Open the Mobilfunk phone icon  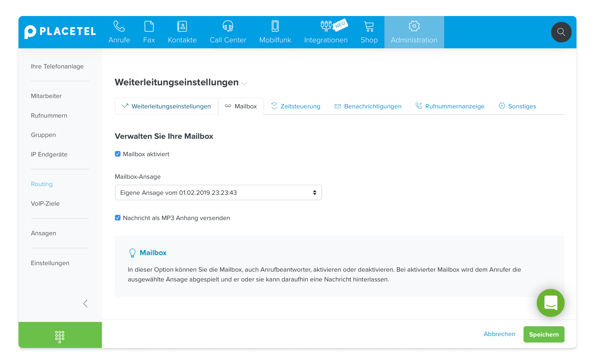275,27
